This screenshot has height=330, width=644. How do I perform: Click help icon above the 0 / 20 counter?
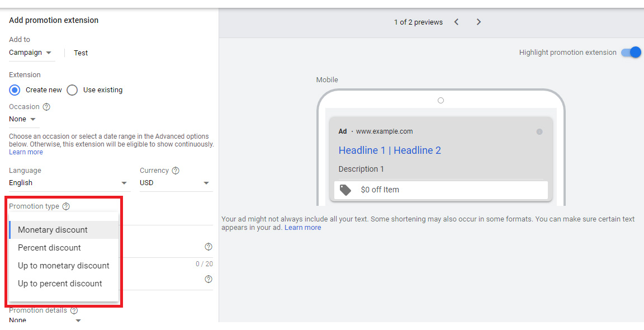[209, 247]
